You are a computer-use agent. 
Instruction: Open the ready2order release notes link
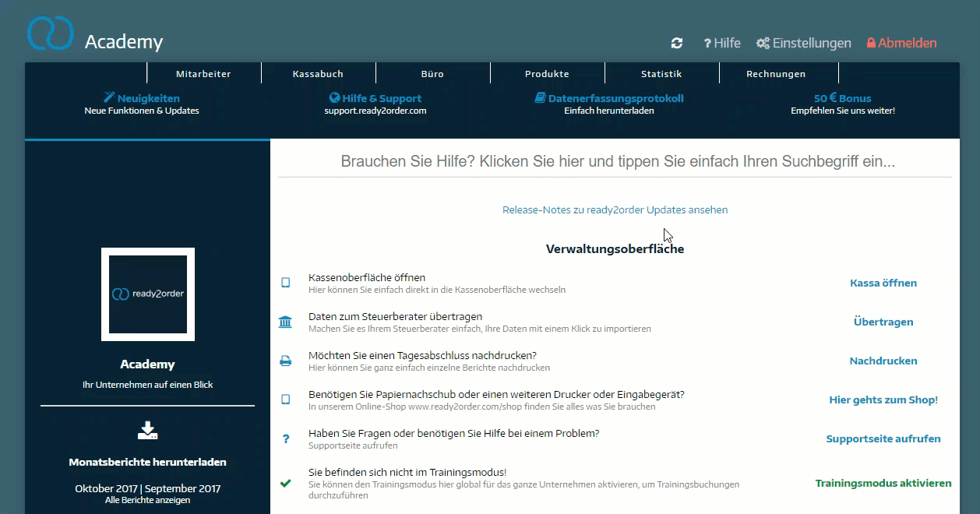(615, 210)
